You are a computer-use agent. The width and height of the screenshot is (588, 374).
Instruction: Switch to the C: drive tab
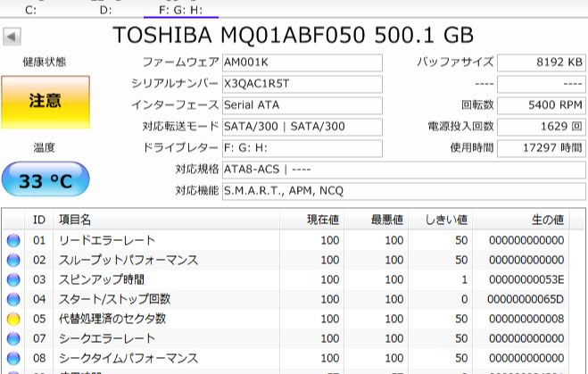click(x=31, y=10)
